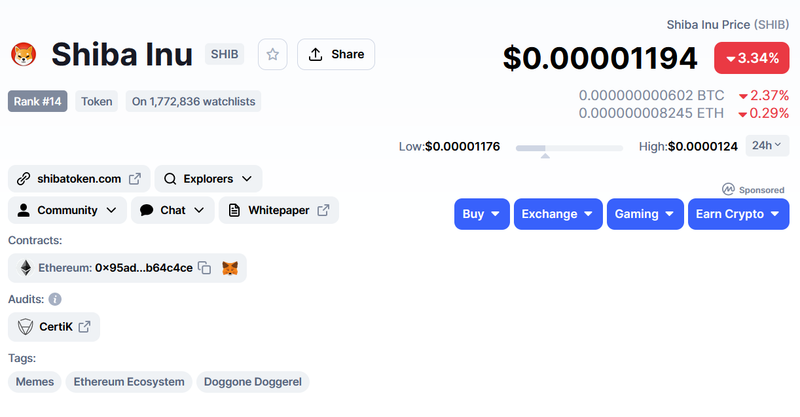Open the Gaming menu

(x=645, y=214)
